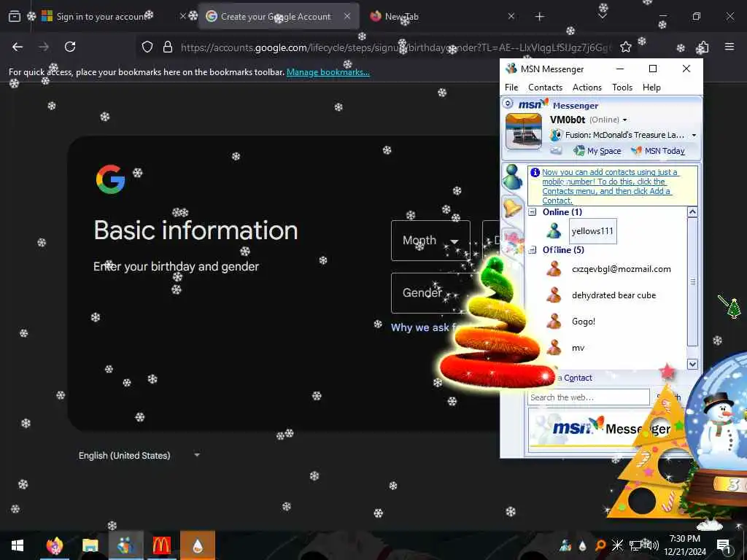Open My Space in MSN Messenger

[x=597, y=151]
